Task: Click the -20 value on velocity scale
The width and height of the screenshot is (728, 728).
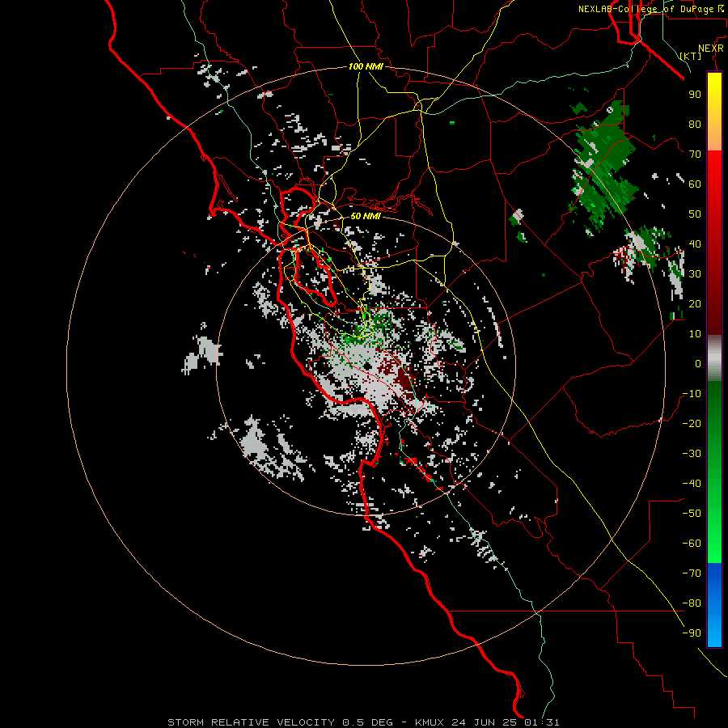Action: pos(692,423)
